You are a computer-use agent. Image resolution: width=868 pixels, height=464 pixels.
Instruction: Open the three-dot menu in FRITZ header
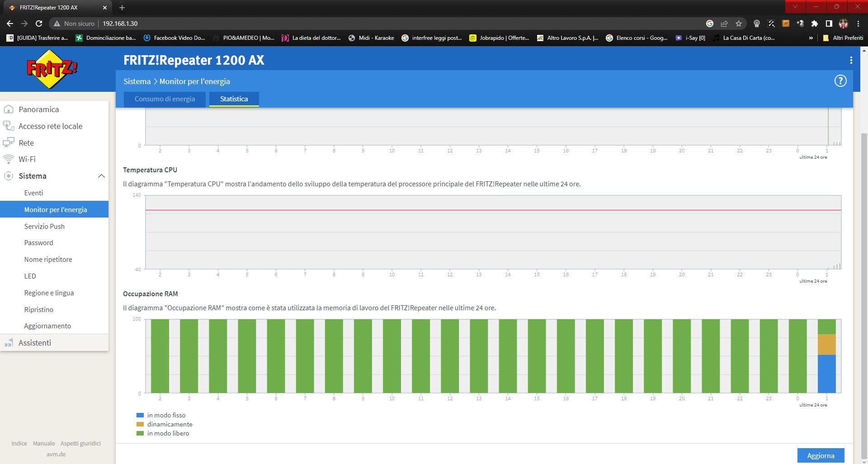click(851, 60)
